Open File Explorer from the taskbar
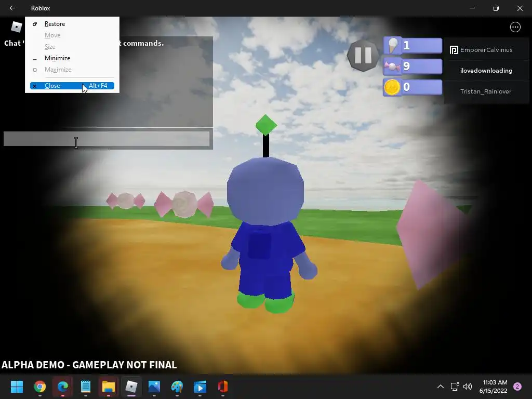Viewport: 532px width, 399px height. 108,387
